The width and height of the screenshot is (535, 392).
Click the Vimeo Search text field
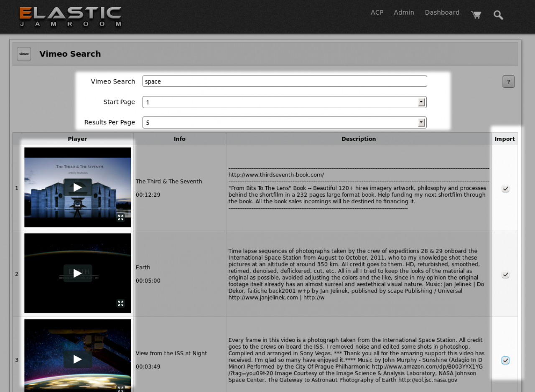coord(284,81)
